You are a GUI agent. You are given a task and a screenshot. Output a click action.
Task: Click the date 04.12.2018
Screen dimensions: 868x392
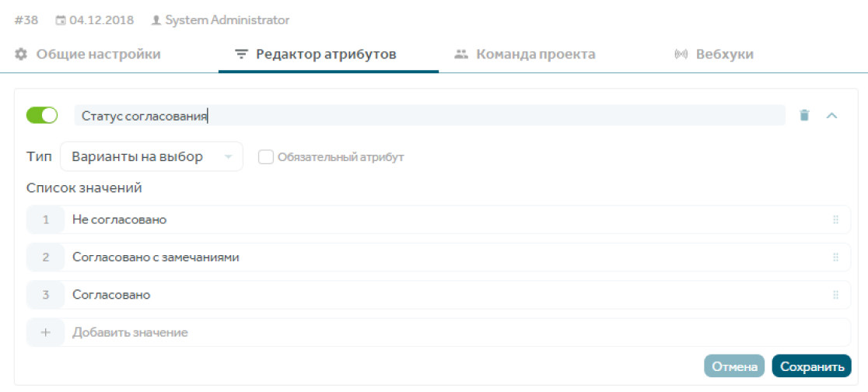point(101,20)
